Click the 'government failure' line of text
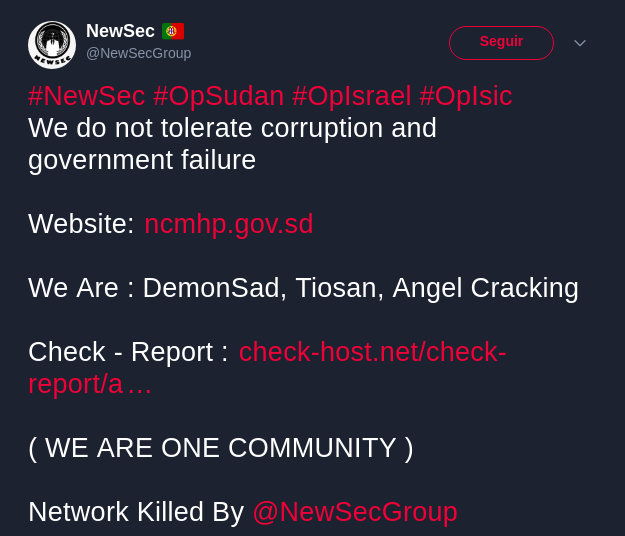The image size is (625, 536). [x=142, y=160]
